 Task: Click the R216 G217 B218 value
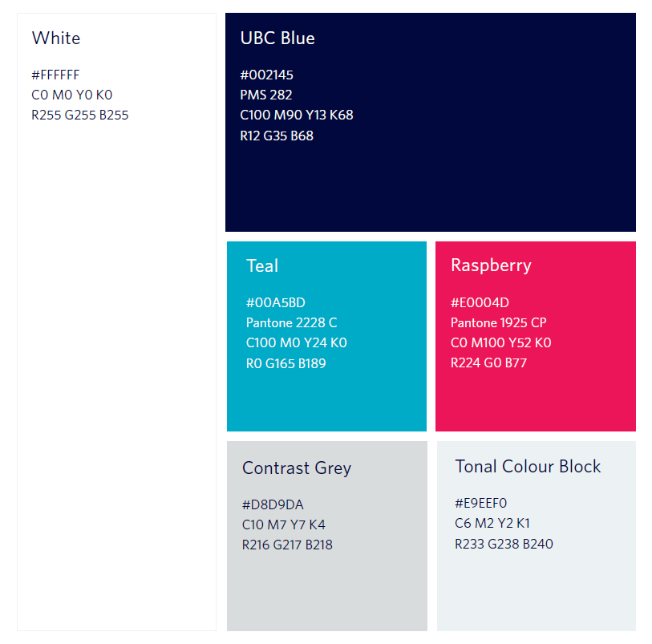point(287,545)
